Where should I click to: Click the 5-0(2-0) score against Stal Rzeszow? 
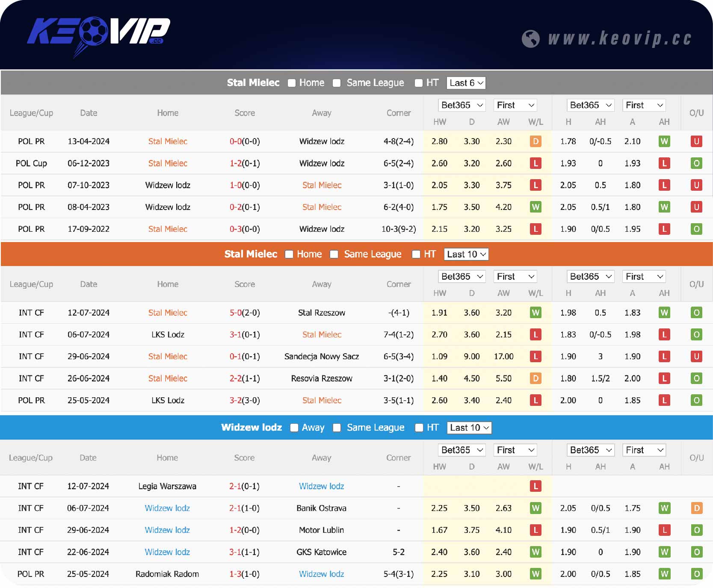244,313
